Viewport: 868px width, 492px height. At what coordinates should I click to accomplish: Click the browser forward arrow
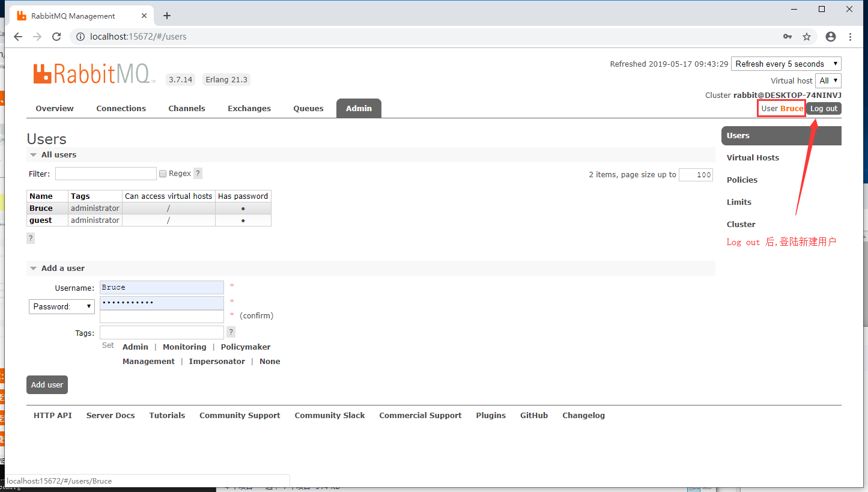coord(37,37)
